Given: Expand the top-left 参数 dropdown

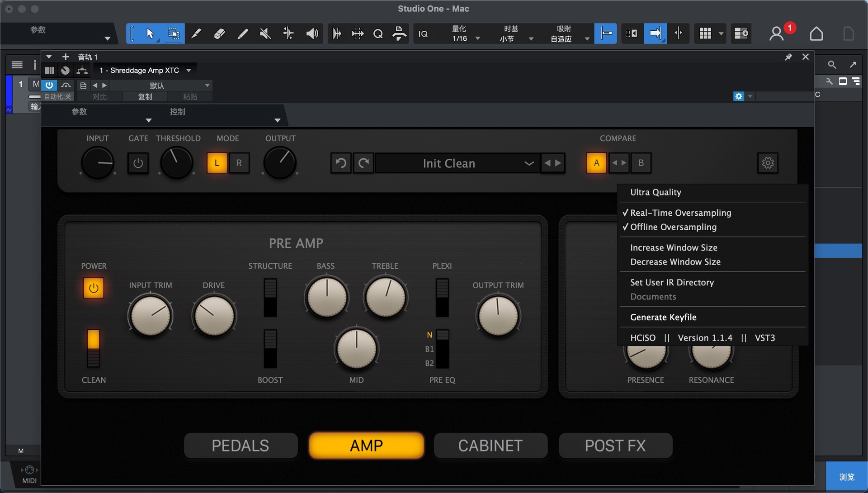Looking at the screenshot, I should click(107, 38).
